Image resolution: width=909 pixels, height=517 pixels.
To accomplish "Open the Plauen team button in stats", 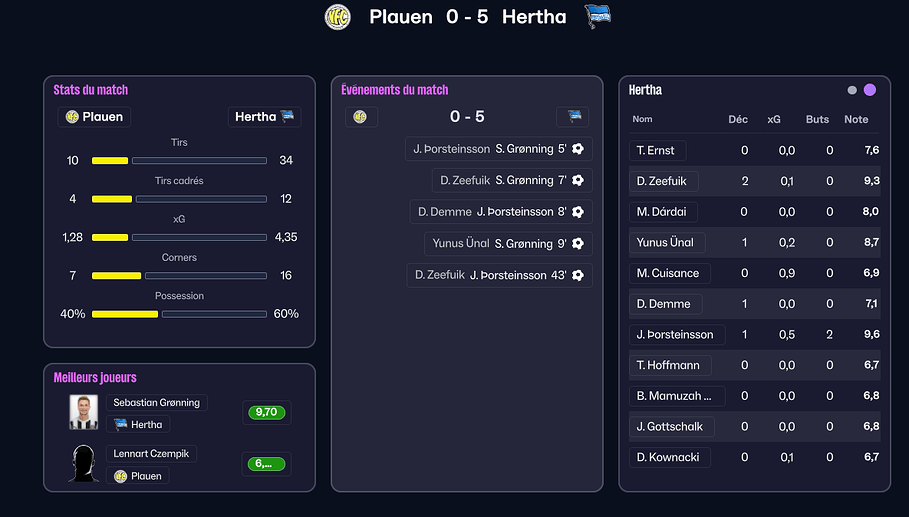I will point(94,117).
